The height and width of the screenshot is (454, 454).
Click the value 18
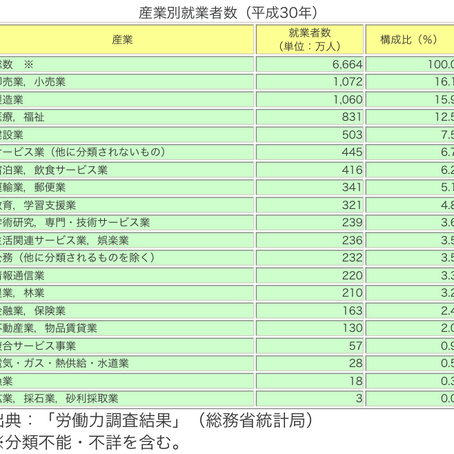356,381
